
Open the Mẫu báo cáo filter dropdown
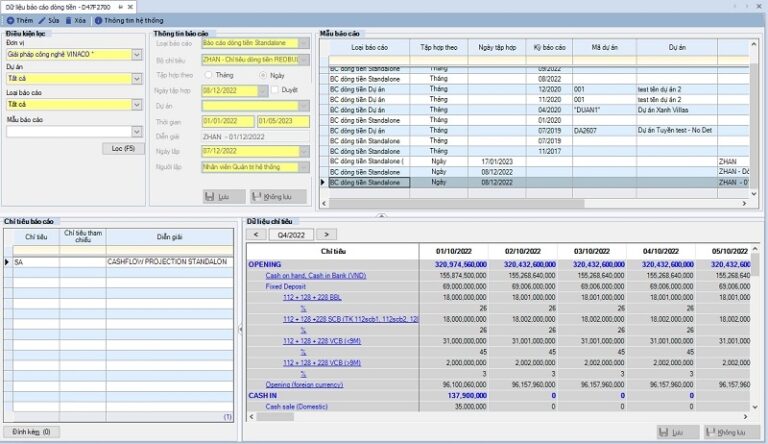pyautogui.click(x=137, y=130)
